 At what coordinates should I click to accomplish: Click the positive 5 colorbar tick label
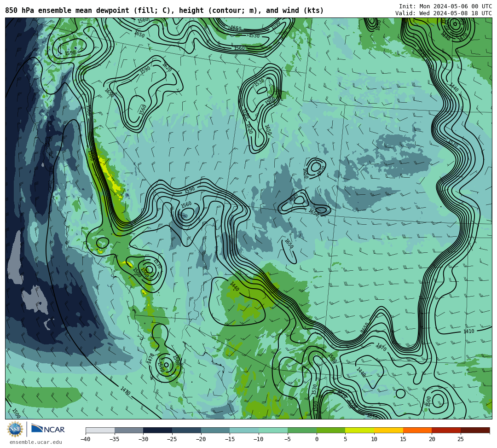click(x=346, y=439)
